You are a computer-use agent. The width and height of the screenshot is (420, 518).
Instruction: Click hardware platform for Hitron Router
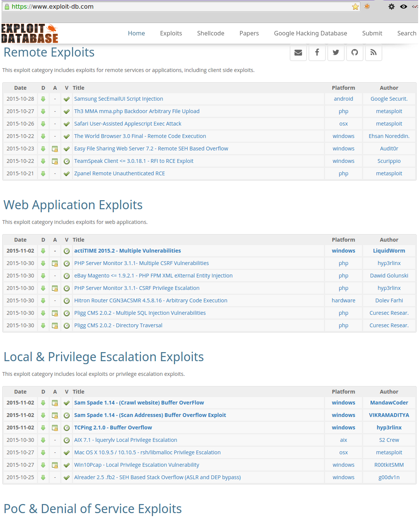click(344, 300)
